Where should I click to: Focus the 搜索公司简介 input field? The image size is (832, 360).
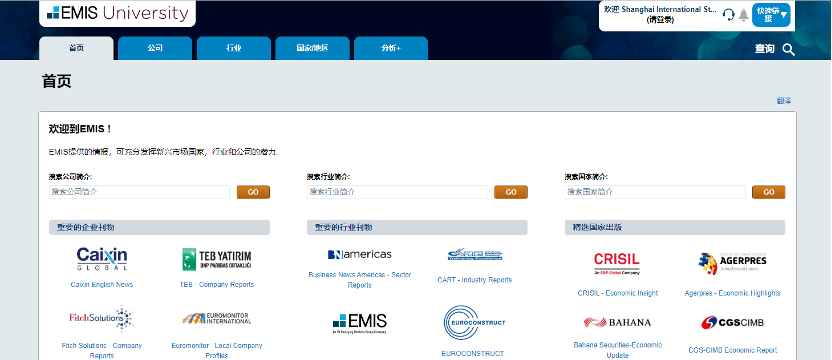pos(139,192)
